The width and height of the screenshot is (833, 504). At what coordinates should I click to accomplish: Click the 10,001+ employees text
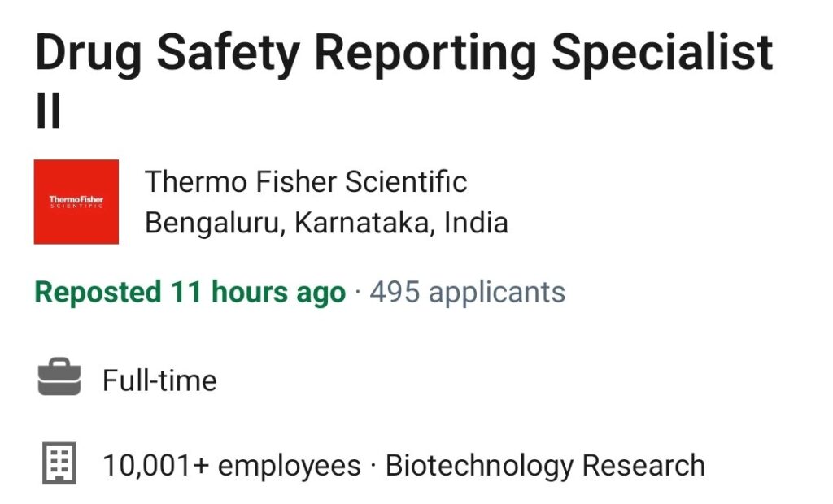click(232, 466)
